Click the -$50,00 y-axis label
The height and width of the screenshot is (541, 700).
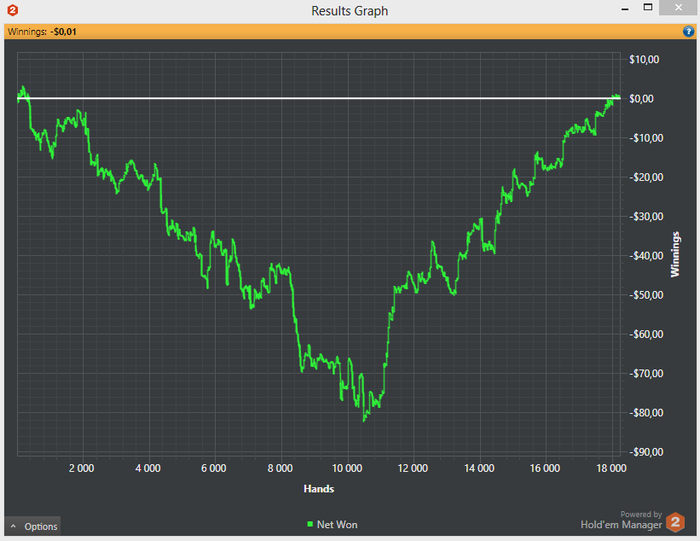[646, 295]
